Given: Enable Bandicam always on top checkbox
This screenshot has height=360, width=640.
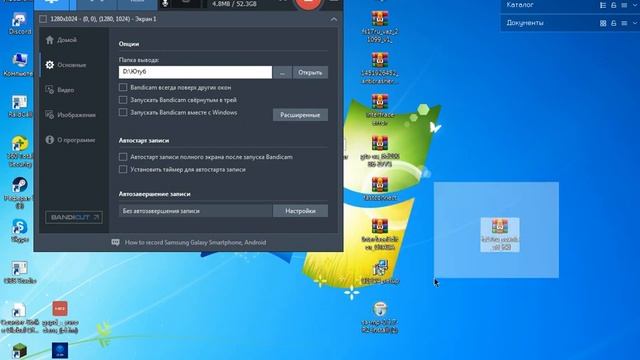Looking at the screenshot, I should (x=123, y=87).
